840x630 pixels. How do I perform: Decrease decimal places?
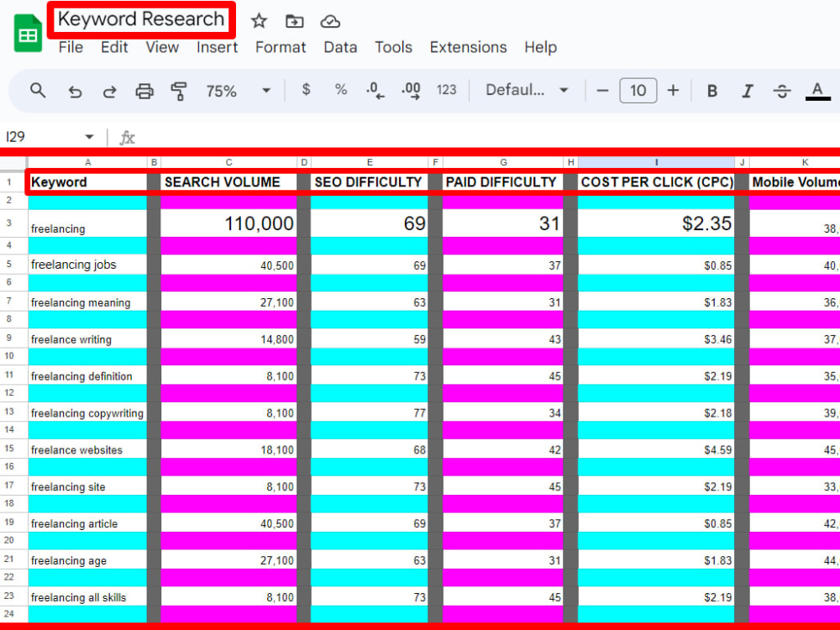(375, 90)
